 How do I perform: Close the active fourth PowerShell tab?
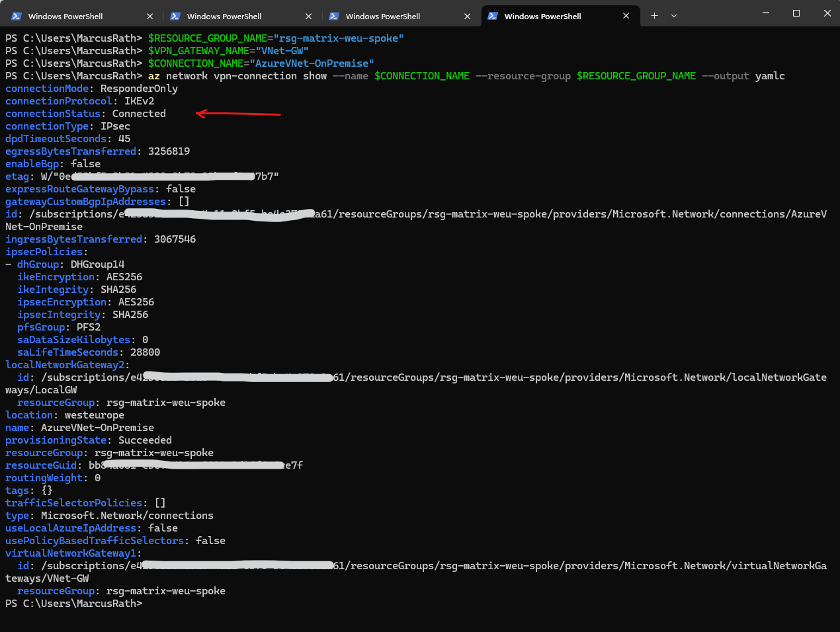coord(626,16)
